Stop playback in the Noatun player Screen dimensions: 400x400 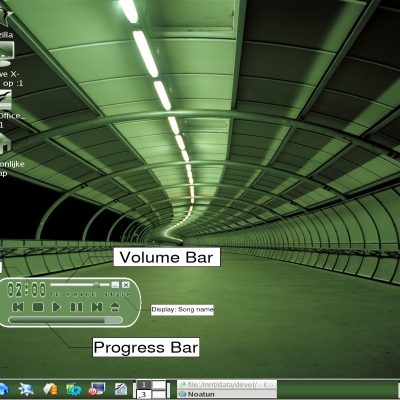point(38,307)
